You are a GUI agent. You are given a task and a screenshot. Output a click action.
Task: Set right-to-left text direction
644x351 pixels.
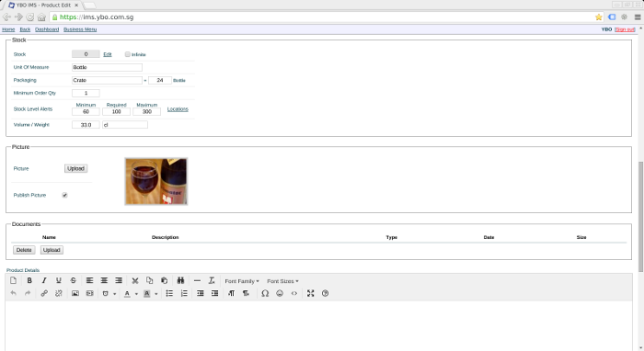(x=246, y=293)
